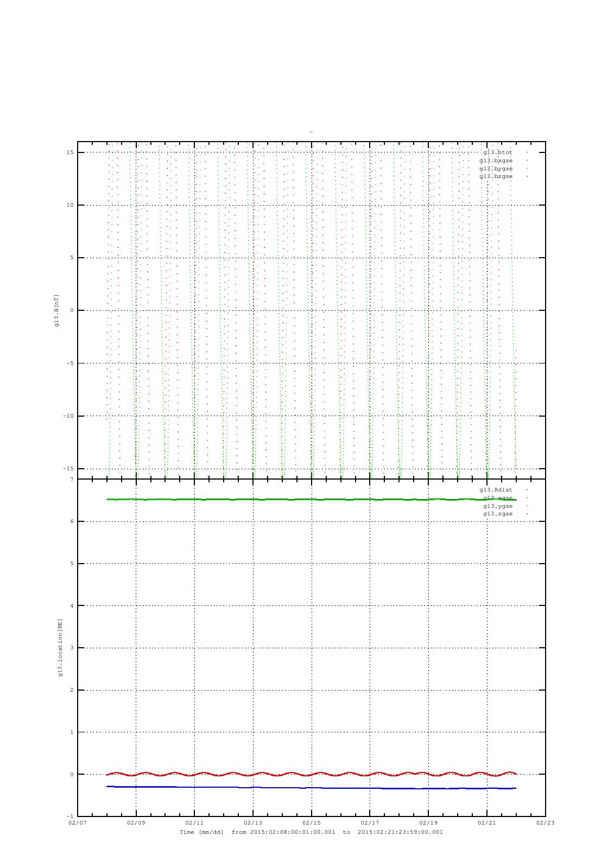Click the 02/07 date tick label
Image resolution: width=614 pixels, height=868 pixels.
(78, 823)
